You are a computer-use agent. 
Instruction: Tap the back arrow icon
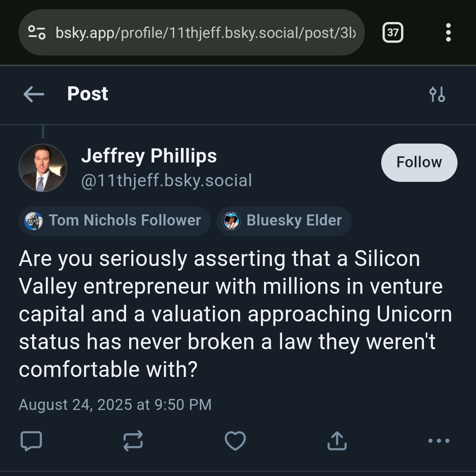pyautogui.click(x=34, y=94)
